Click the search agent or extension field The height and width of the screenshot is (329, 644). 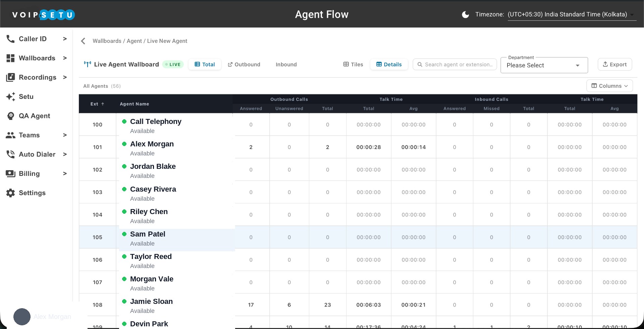coord(454,64)
